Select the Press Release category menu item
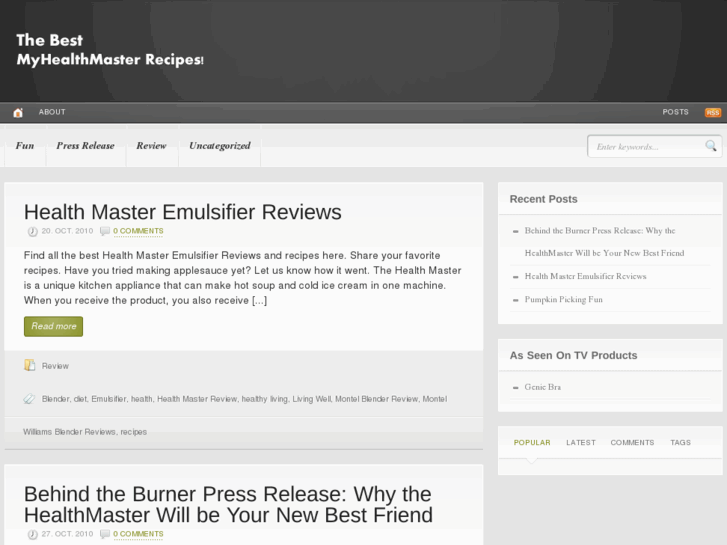The height and width of the screenshot is (545, 727). [x=85, y=146]
